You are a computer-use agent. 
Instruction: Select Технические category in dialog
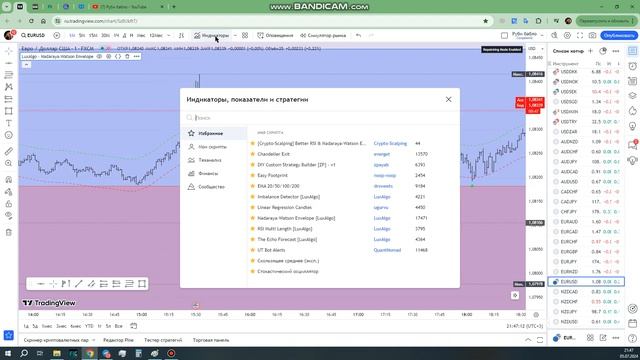click(214, 160)
